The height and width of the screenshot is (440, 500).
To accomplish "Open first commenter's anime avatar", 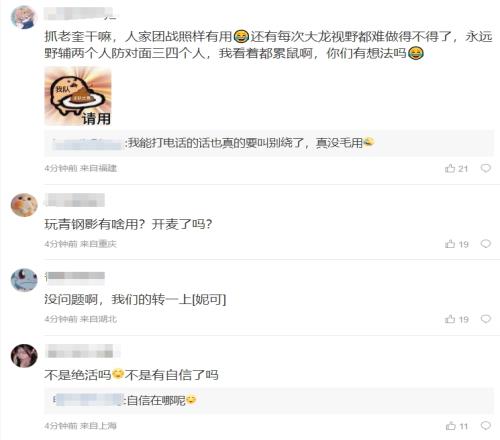I will coord(24,17).
